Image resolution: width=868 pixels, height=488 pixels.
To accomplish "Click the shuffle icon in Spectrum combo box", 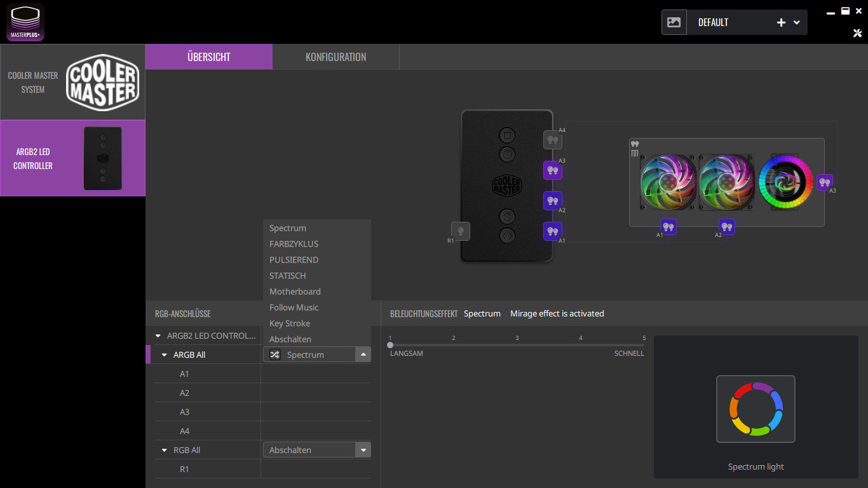I will click(x=275, y=355).
